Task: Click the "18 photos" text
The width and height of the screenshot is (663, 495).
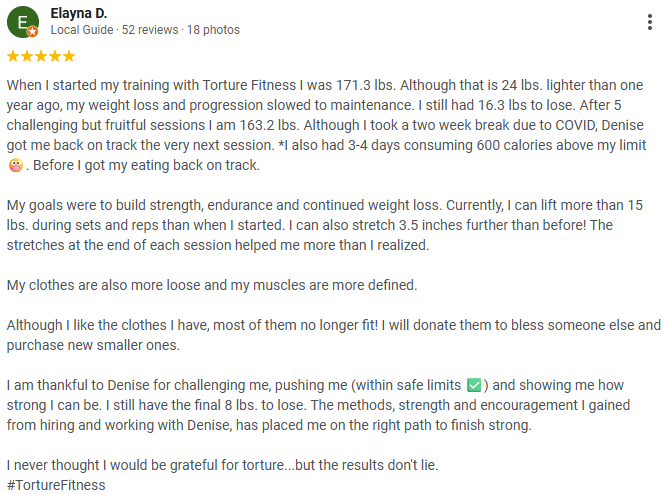Action: [x=212, y=30]
